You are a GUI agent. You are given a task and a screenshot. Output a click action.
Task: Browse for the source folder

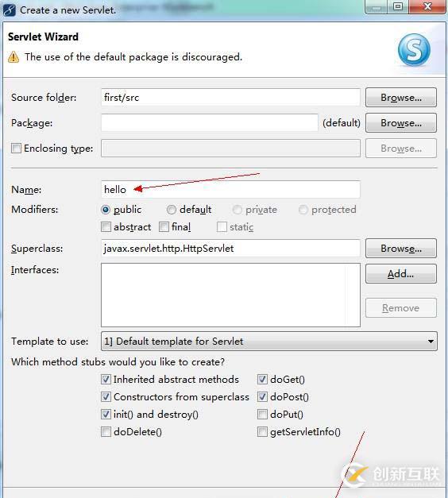click(401, 97)
